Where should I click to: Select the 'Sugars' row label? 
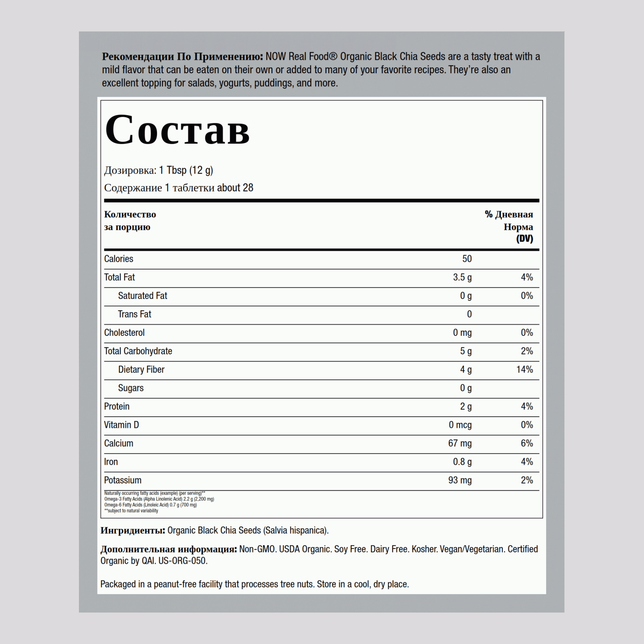coord(131,388)
